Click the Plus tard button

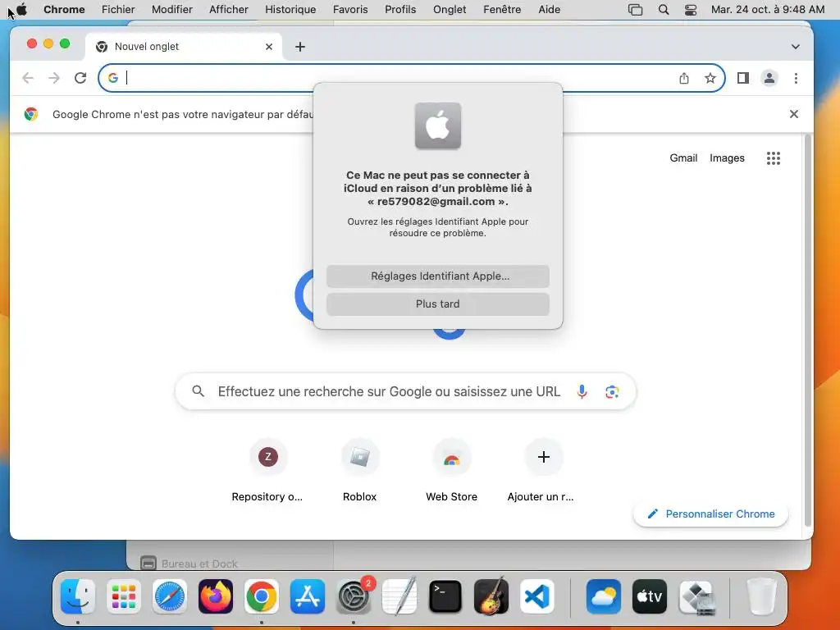point(438,304)
